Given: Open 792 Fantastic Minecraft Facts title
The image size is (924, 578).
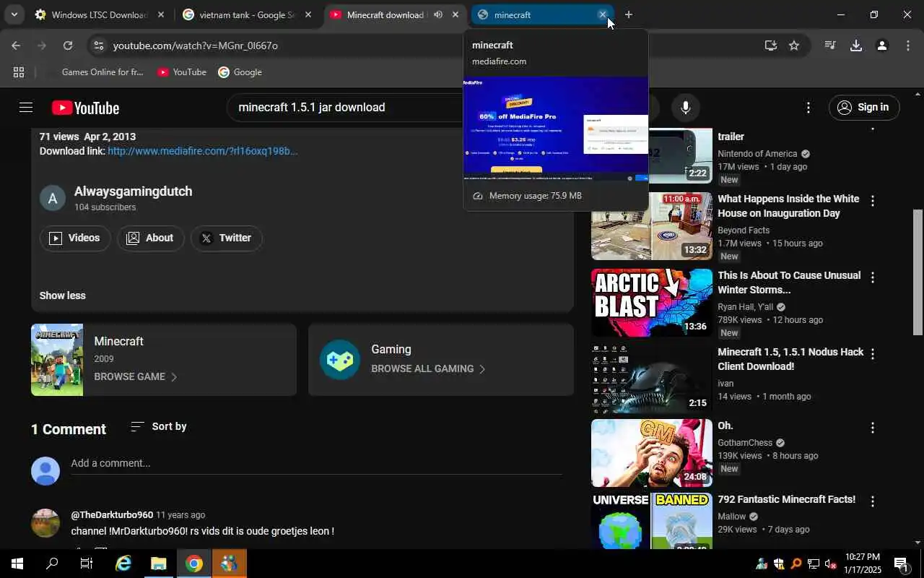Looking at the screenshot, I should (x=786, y=499).
